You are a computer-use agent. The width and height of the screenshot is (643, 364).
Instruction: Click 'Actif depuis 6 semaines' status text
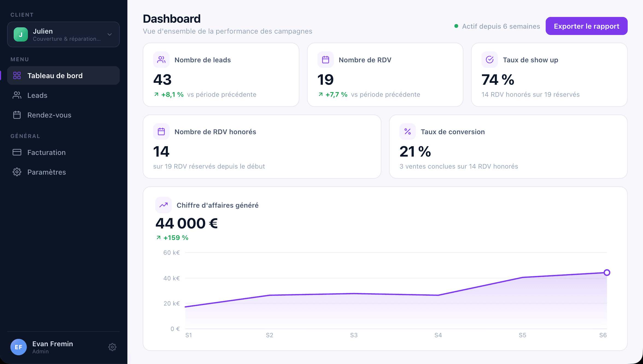[501, 26]
